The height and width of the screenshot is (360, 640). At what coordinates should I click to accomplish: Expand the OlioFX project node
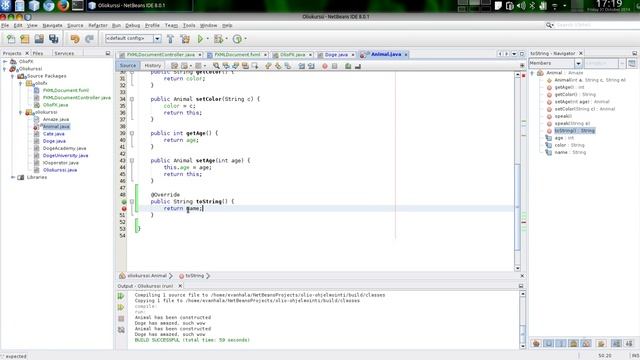point(5,62)
